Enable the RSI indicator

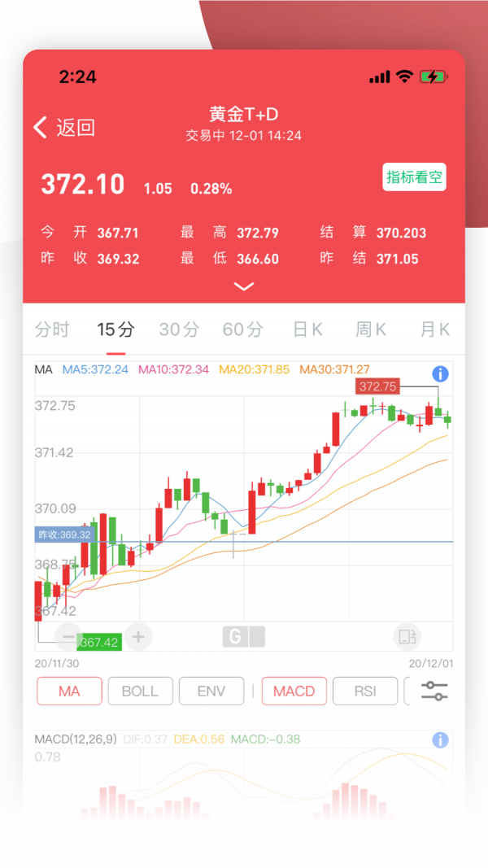(365, 691)
